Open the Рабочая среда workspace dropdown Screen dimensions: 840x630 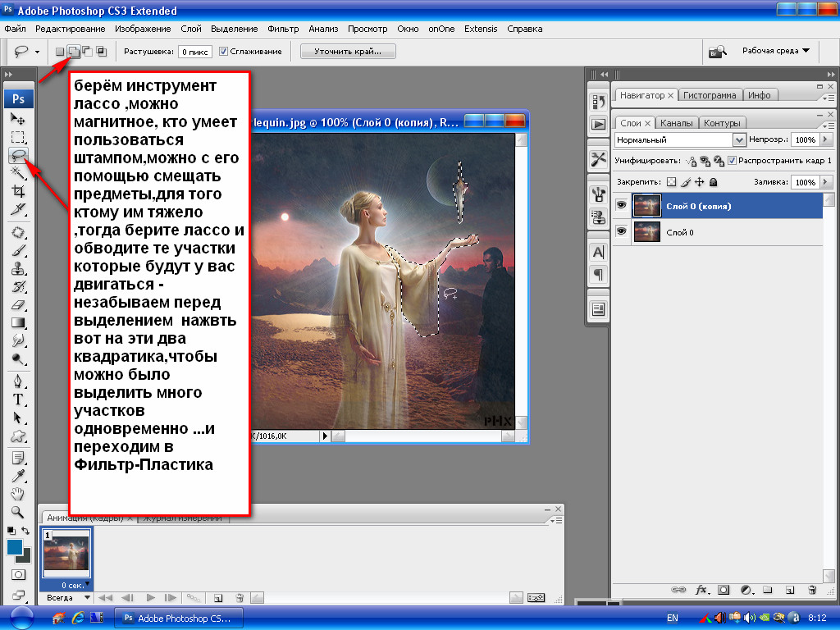coord(776,50)
